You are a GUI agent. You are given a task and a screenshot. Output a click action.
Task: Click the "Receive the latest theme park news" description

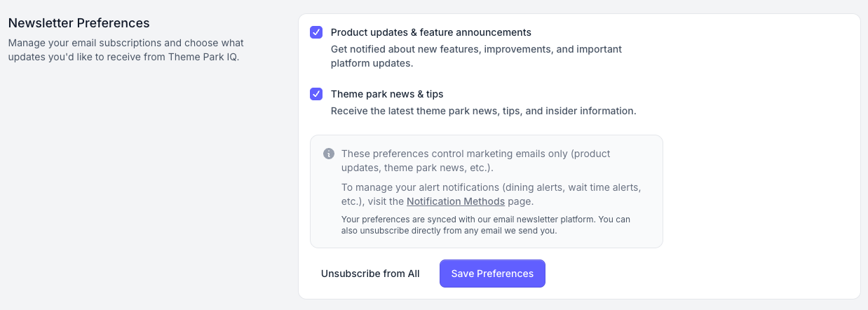483,111
